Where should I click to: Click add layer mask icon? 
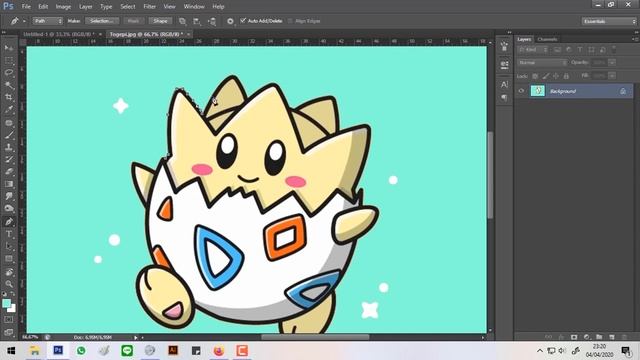tap(574, 337)
